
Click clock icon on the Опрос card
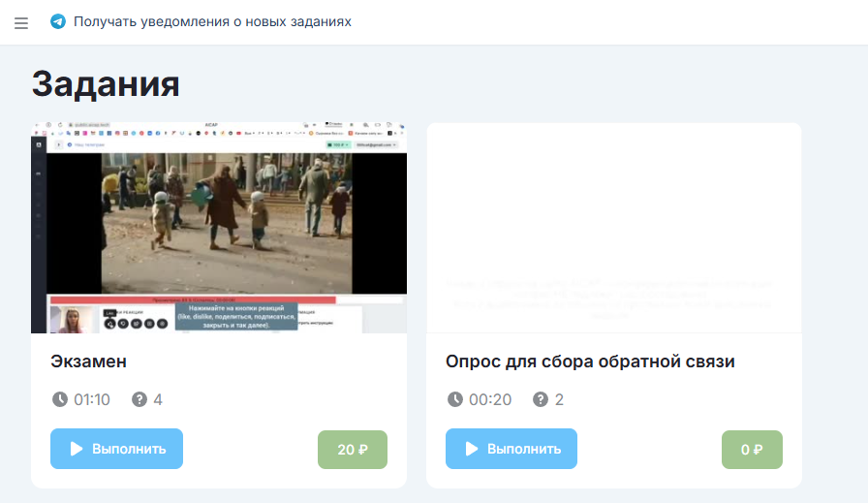click(455, 399)
